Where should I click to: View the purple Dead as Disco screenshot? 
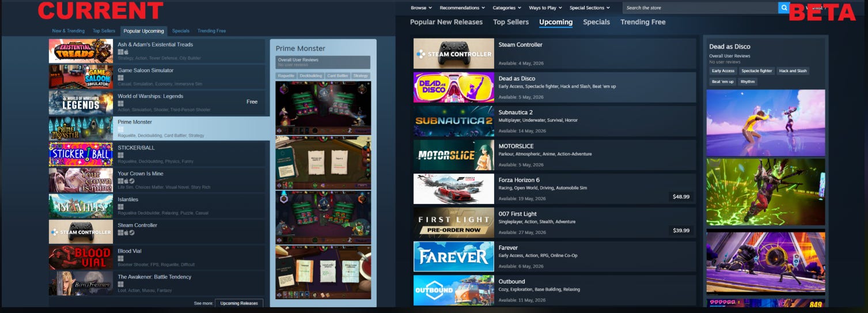click(x=765, y=262)
